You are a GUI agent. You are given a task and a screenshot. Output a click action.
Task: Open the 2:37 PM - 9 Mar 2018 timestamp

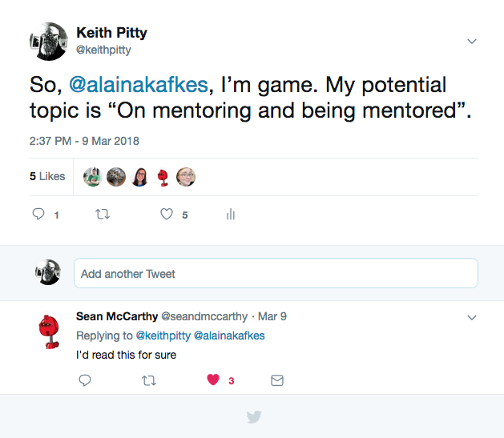[84, 141]
